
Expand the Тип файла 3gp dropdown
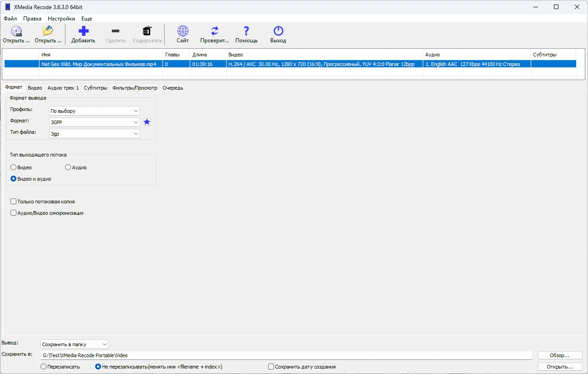[x=95, y=134]
